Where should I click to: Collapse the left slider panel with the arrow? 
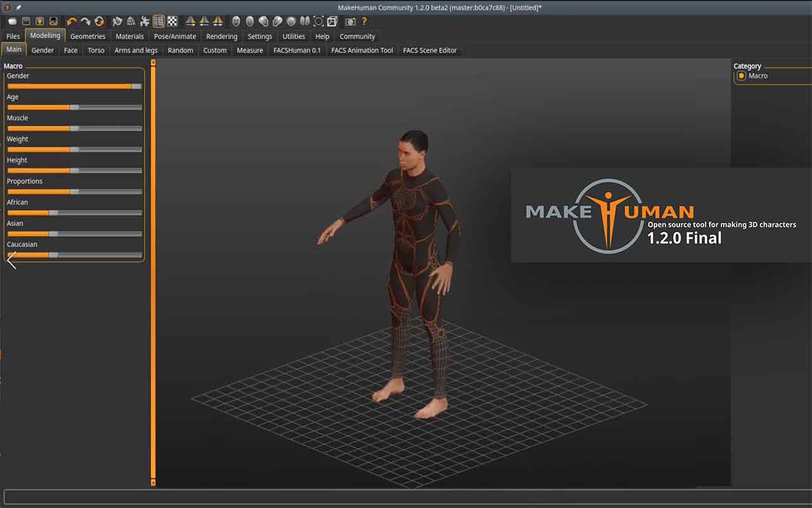11,260
